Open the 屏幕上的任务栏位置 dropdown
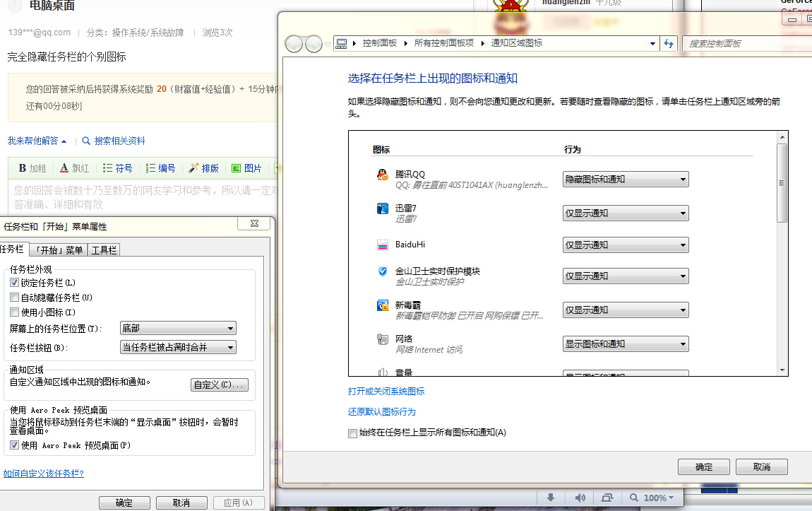Screen dimensions: 812x511 click(178, 328)
